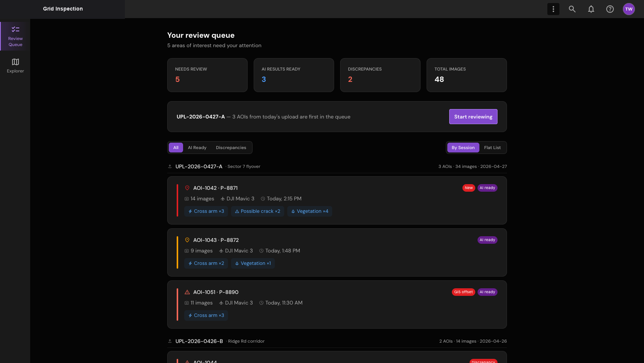
Task: Filter the queue by Discrepancies
Action: [x=231, y=148]
